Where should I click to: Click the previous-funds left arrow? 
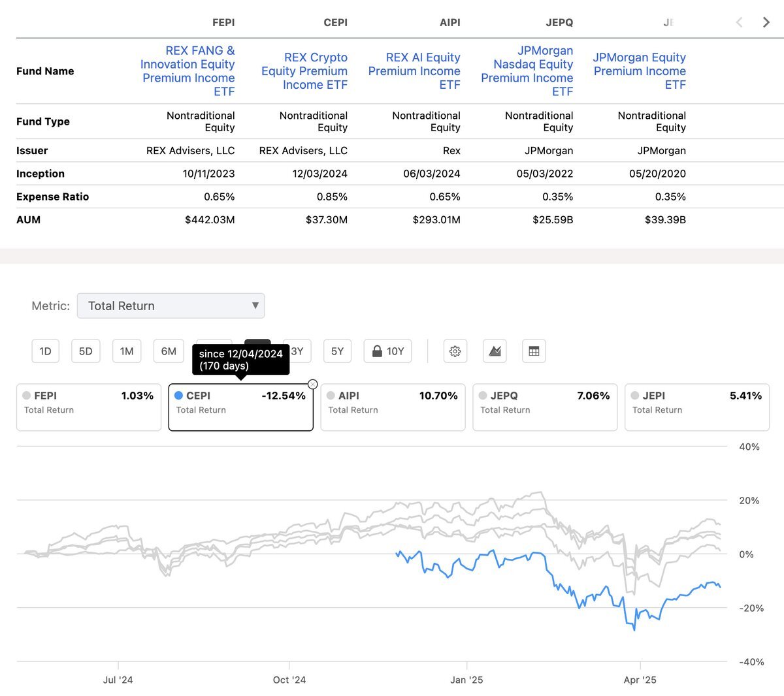tap(740, 23)
